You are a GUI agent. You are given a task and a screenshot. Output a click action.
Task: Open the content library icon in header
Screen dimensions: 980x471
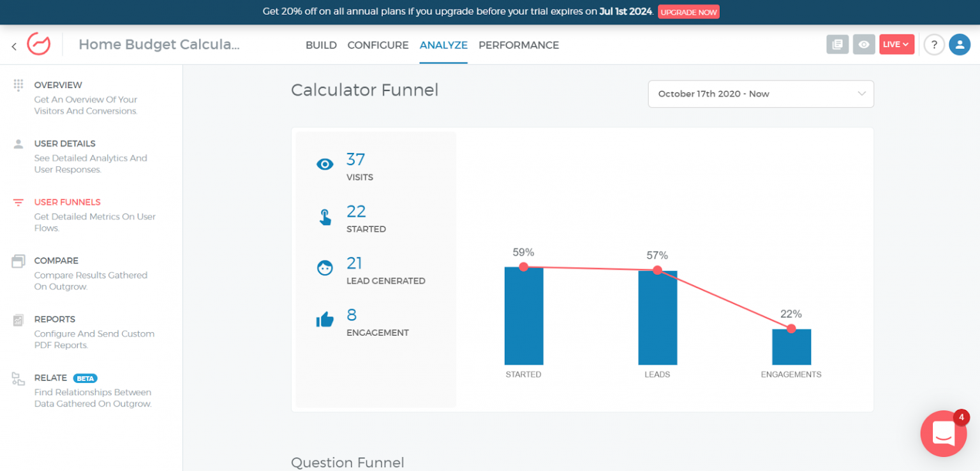point(837,45)
